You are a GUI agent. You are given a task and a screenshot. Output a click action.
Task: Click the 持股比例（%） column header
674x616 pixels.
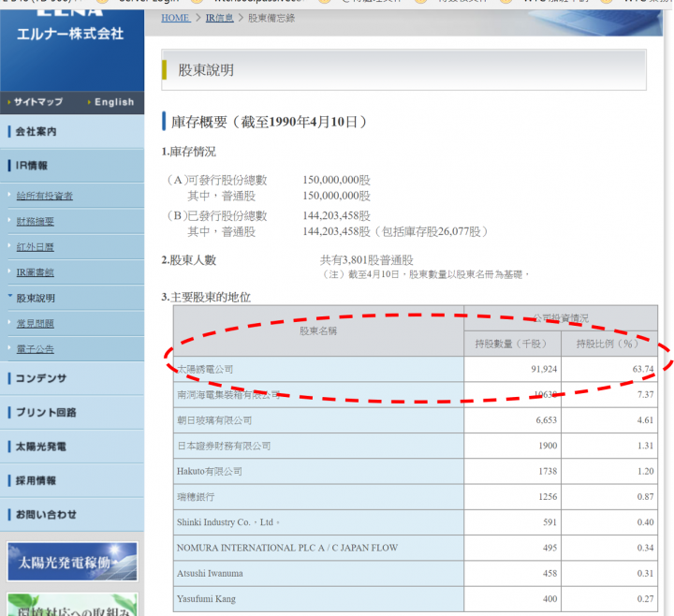608,344
